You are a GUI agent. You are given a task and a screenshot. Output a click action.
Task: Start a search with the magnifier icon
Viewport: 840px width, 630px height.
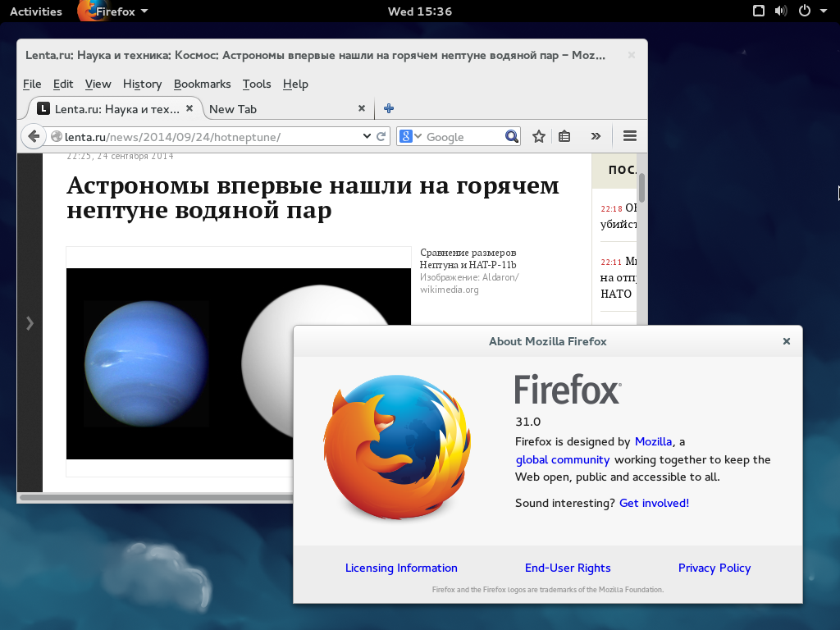[511, 136]
